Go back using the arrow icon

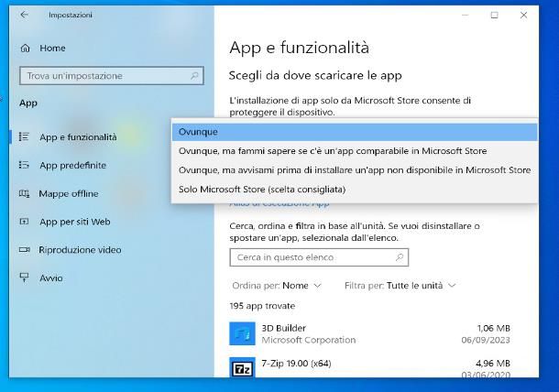(24, 15)
